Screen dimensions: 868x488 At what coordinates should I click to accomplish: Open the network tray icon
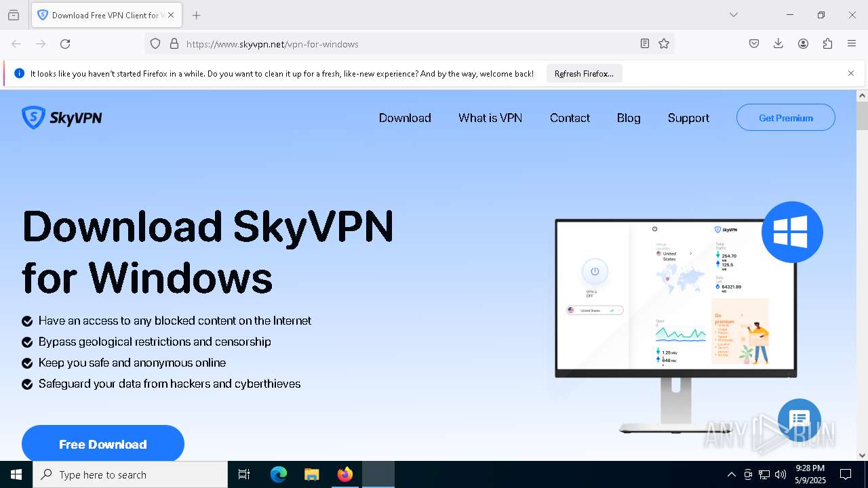[x=764, y=474]
